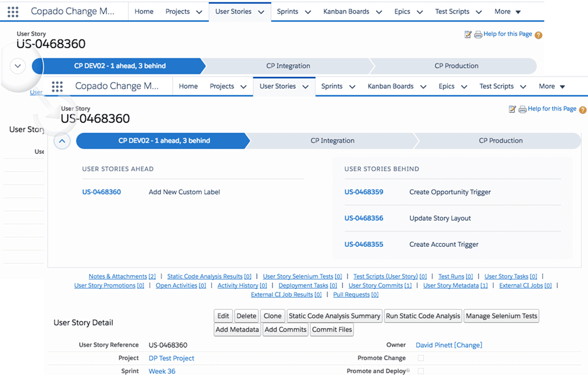Open More menu in front window
This screenshot has width=588, height=375.
(552, 86)
